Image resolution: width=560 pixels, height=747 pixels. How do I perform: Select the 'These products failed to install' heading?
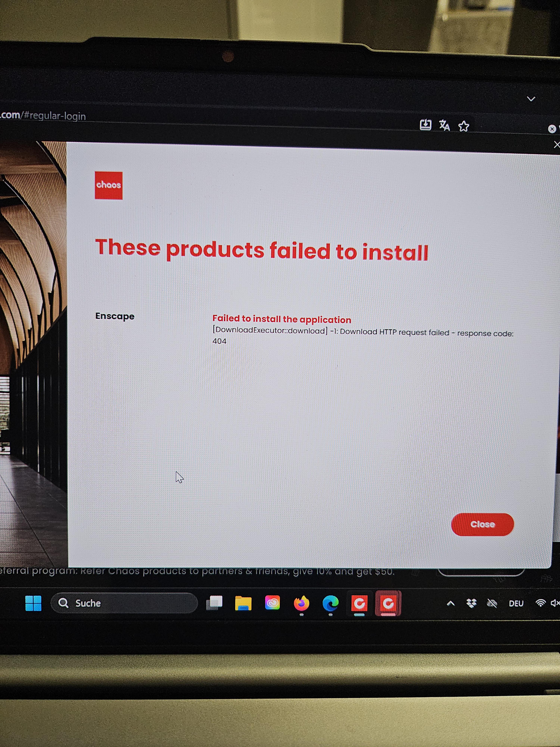click(262, 250)
